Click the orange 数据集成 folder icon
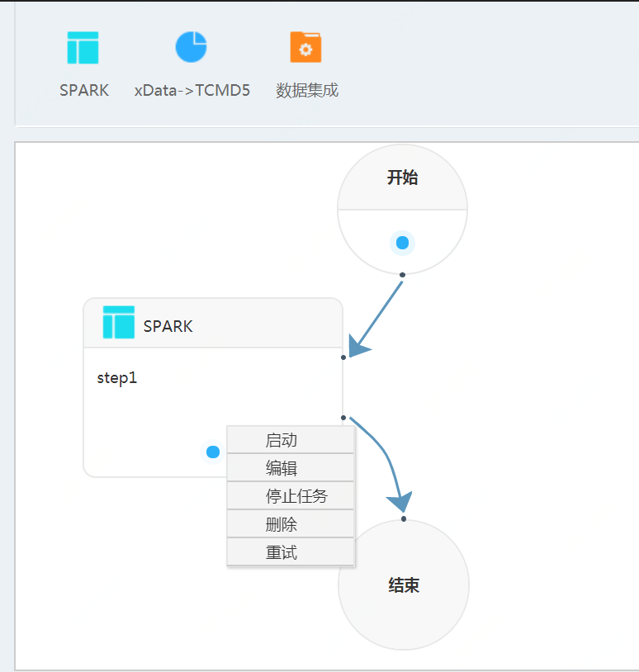This screenshot has height=672, width=639. [305, 48]
